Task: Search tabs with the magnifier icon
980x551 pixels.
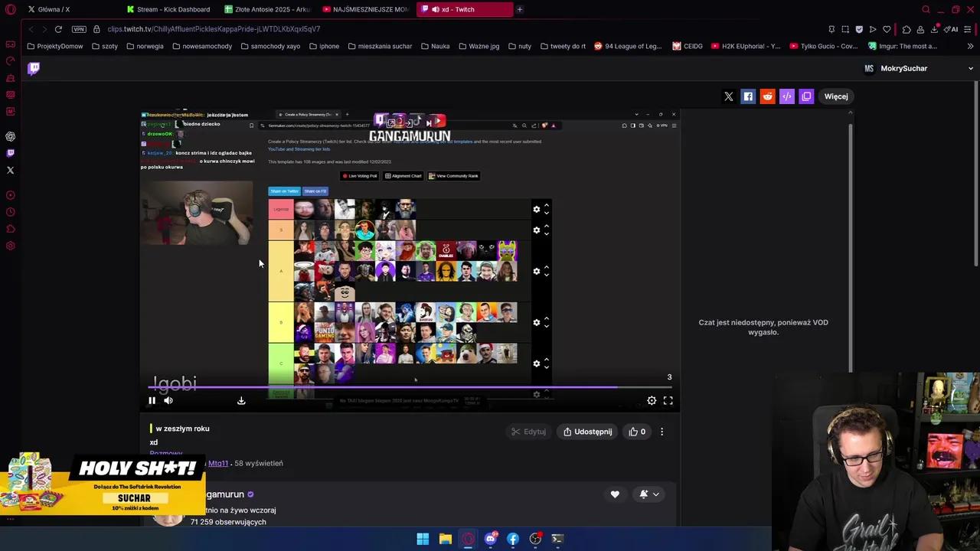Action: click(x=926, y=9)
